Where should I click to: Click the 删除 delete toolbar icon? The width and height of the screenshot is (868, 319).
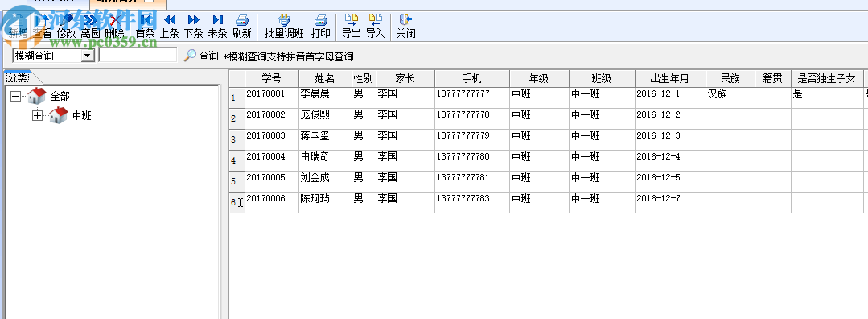(114, 21)
